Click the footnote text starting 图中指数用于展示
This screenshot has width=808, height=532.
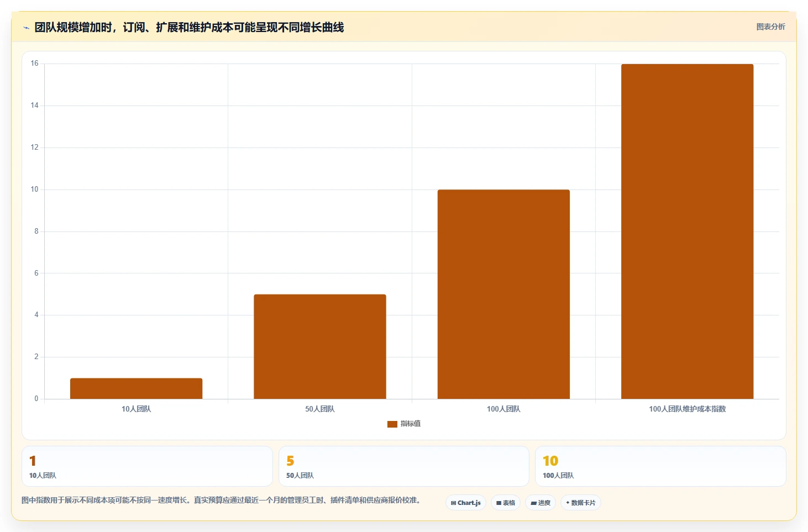222,500
